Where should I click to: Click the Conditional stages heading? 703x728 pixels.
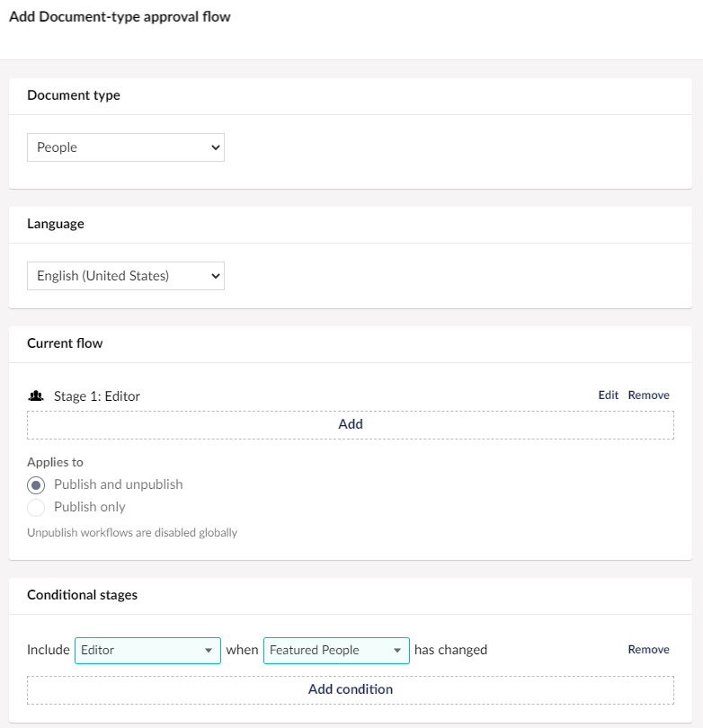(x=82, y=595)
